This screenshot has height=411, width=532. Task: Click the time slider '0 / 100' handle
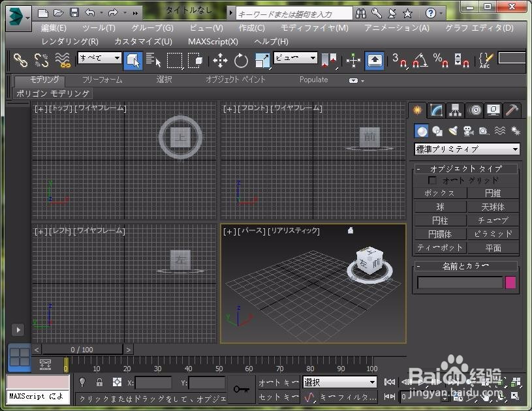(82, 350)
